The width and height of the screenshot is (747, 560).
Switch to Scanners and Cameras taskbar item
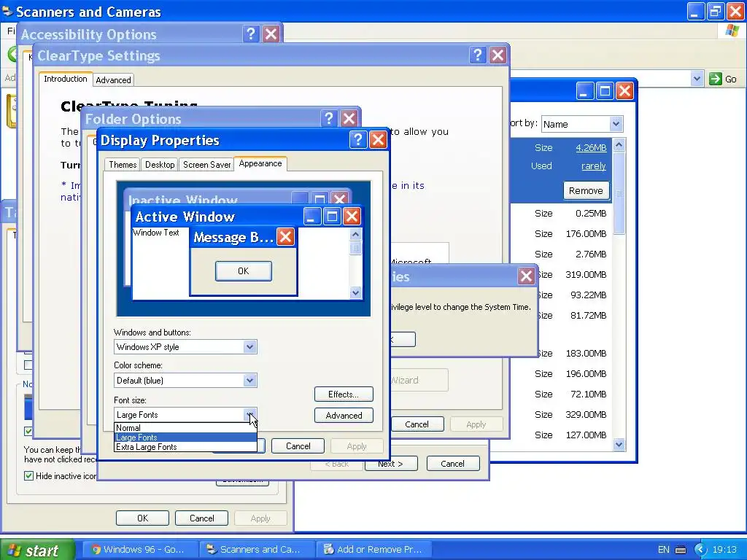pyautogui.click(x=256, y=550)
